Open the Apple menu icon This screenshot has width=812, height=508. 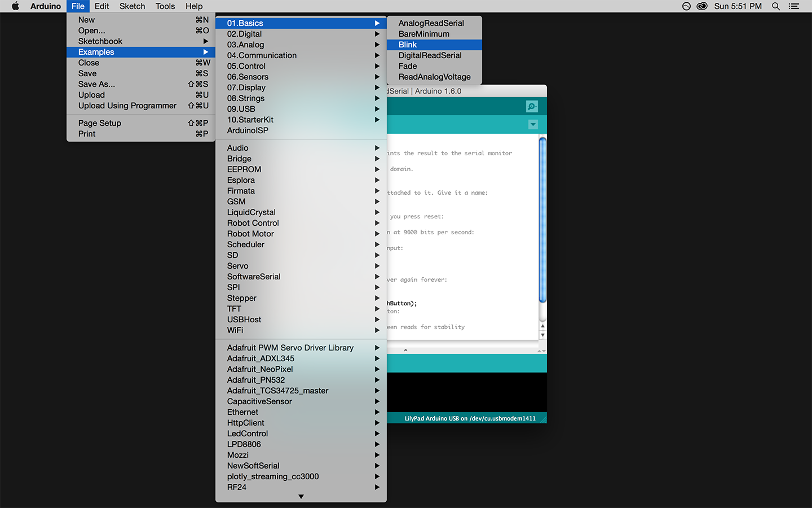tap(15, 6)
